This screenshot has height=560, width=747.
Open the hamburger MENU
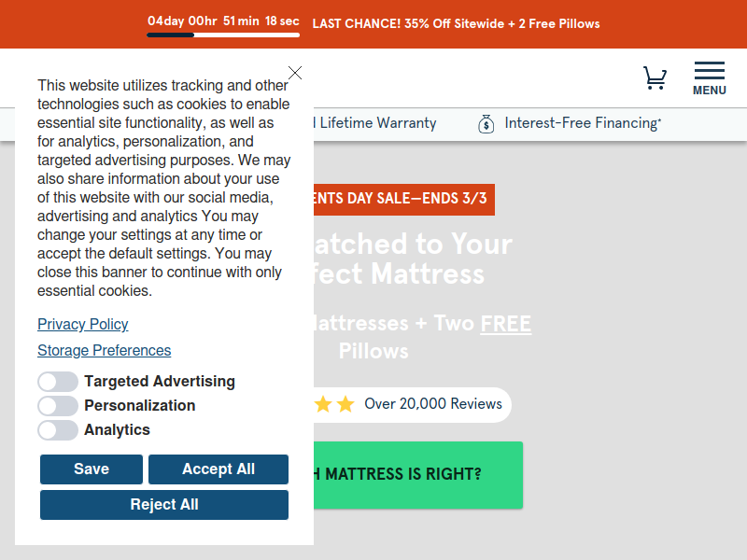[710, 78]
